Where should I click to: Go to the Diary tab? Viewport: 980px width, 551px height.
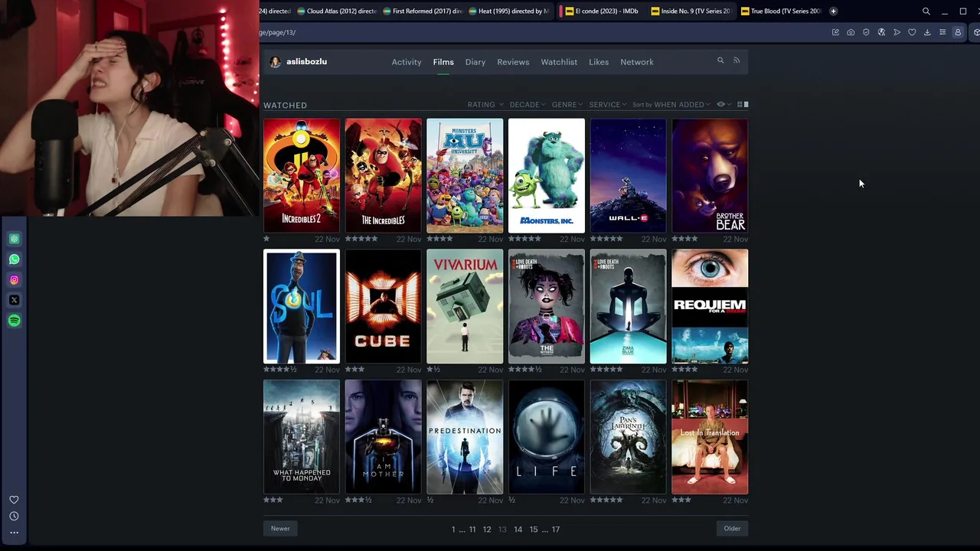pyautogui.click(x=475, y=62)
